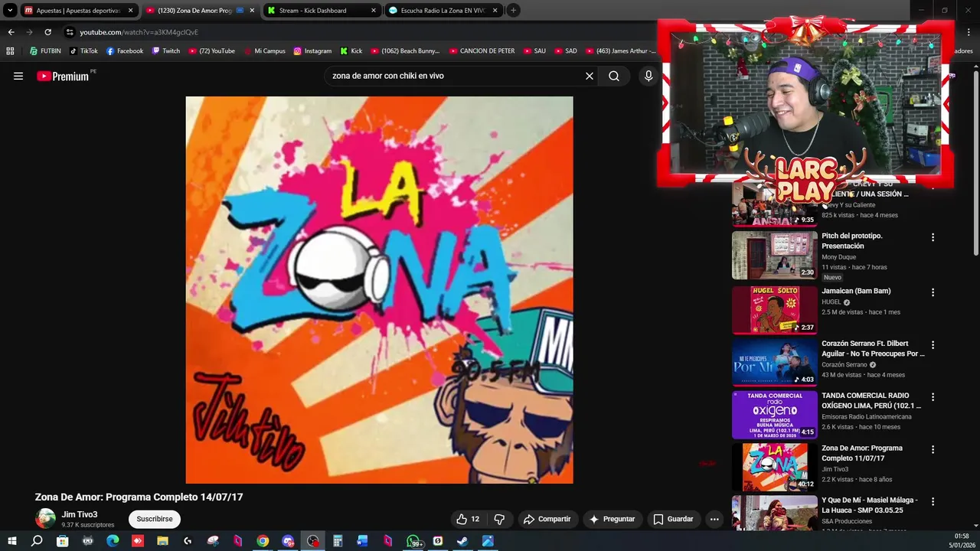
Task: Open options for Jamaican (Bam Bam) video
Action: pos(933,292)
